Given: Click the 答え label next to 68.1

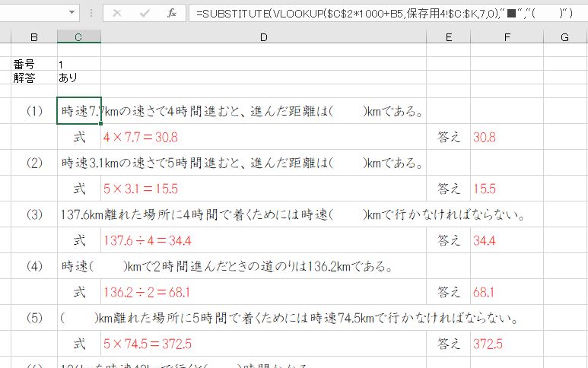Looking at the screenshot, I should 449,292.
